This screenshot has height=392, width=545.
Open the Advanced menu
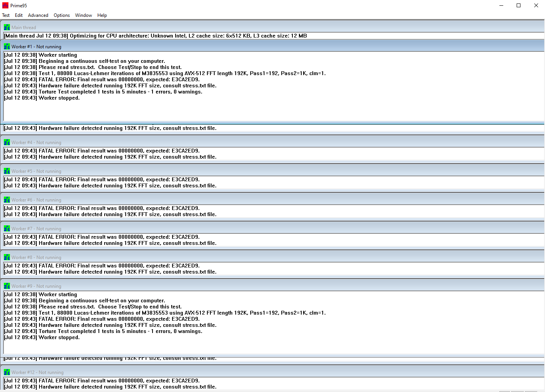pyautogui.click(x=38, y=15)
